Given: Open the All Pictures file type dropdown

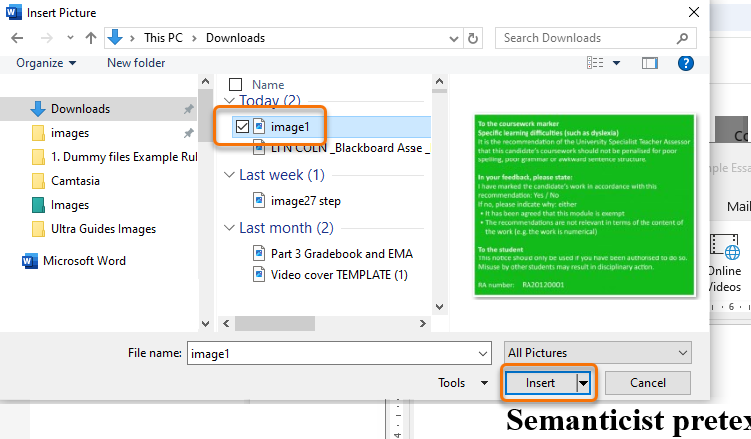Looking at the screenshot, I should (x=598, y=353).
